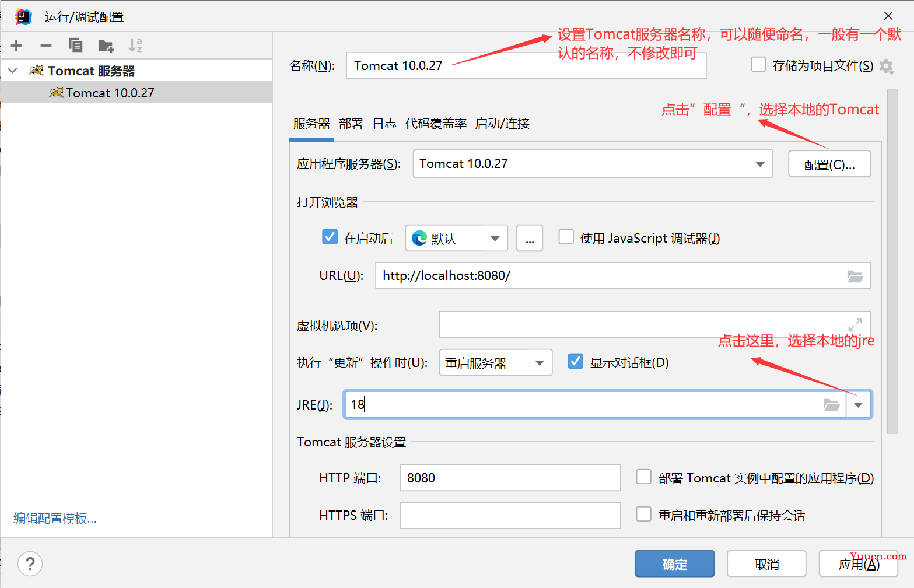The width and height of the screenshot is (914, 588).
Task: Switch to the 服务器 tab
Action: click(311, 124)
